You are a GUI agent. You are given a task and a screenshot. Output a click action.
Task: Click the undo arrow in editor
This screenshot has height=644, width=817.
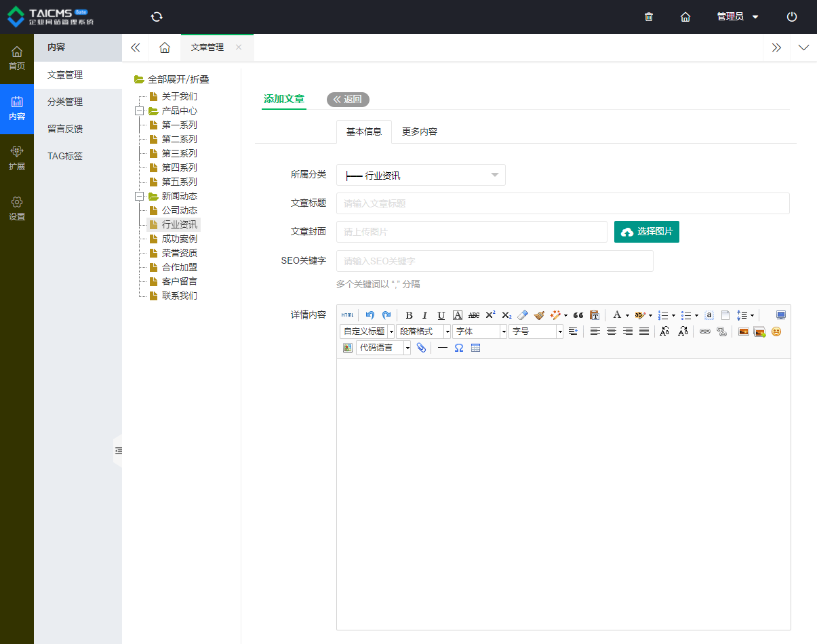370,315
